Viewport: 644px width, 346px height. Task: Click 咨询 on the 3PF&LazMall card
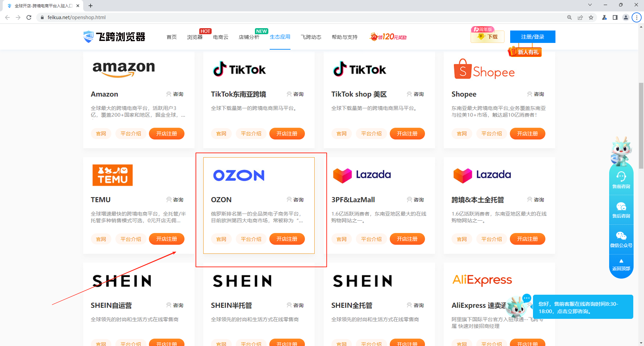pyautogui.click(x=415, y=200)
